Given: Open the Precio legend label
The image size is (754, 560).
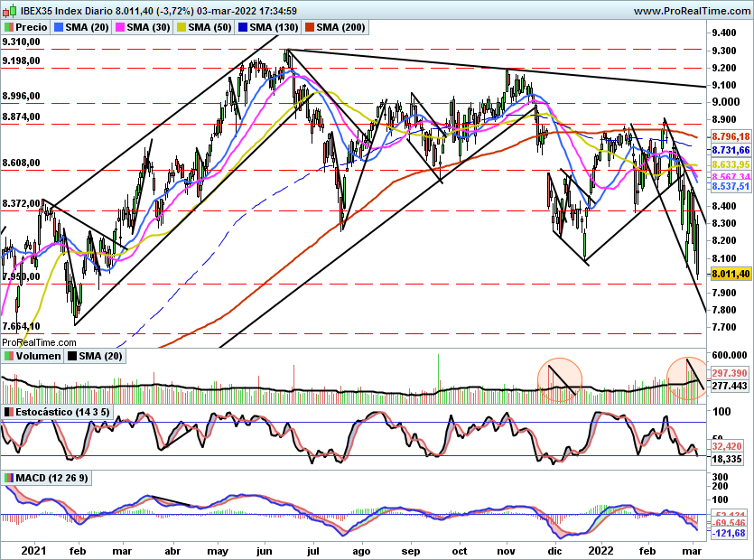Looking at the screenshot, I should pyautogui.click(x=32, y=27).
